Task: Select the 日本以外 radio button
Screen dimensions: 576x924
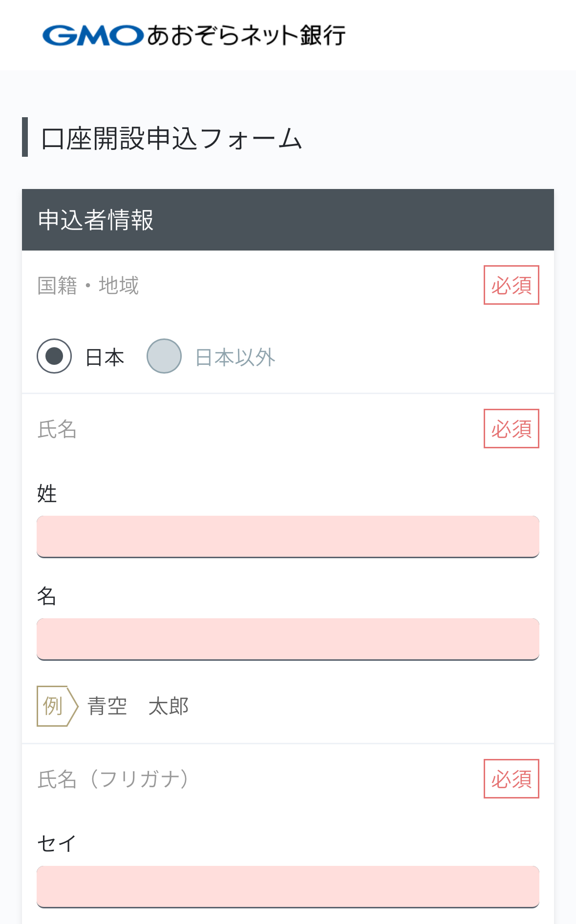Action: coord(164,356)
